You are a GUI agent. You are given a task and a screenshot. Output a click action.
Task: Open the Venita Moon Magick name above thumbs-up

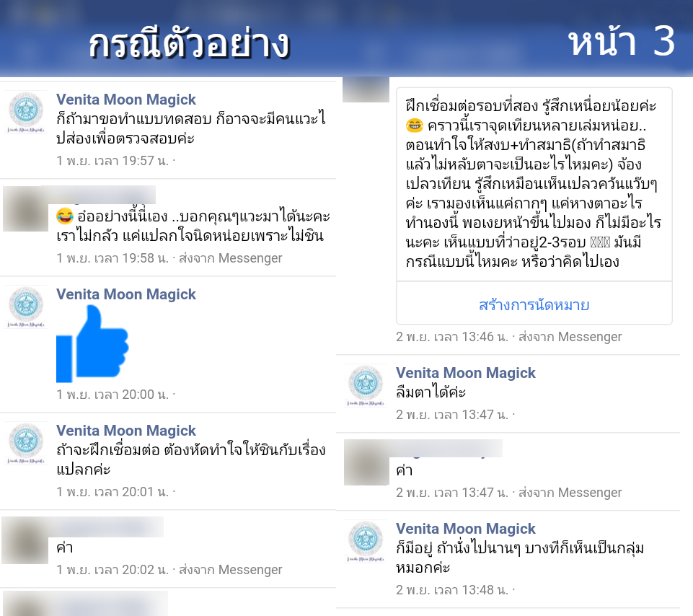[126, 294]
